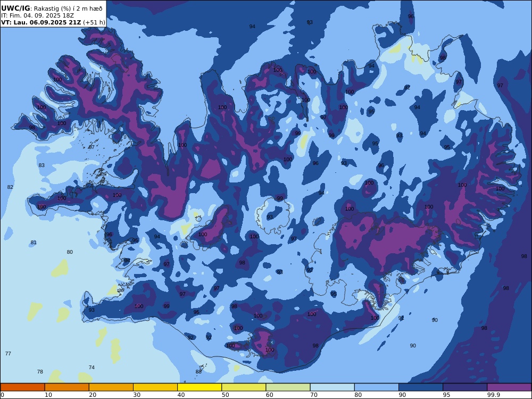Click the '70' label under the legend

point(314,395)
